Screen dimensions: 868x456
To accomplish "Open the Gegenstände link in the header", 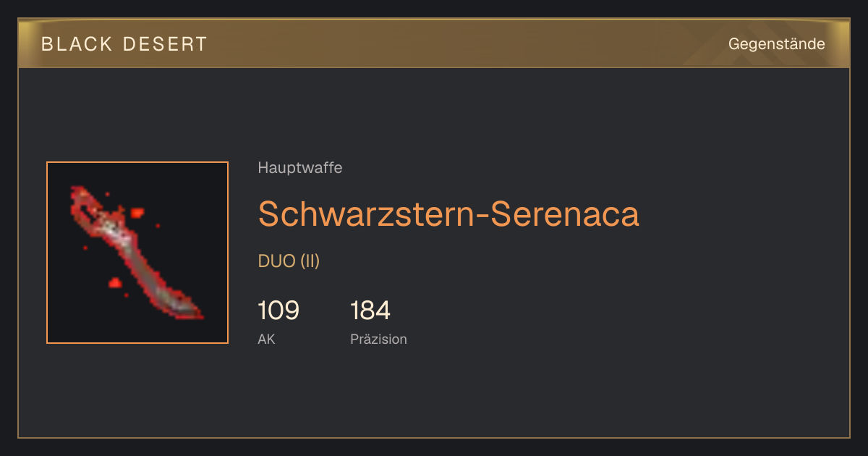I will [x=776, y=43].
